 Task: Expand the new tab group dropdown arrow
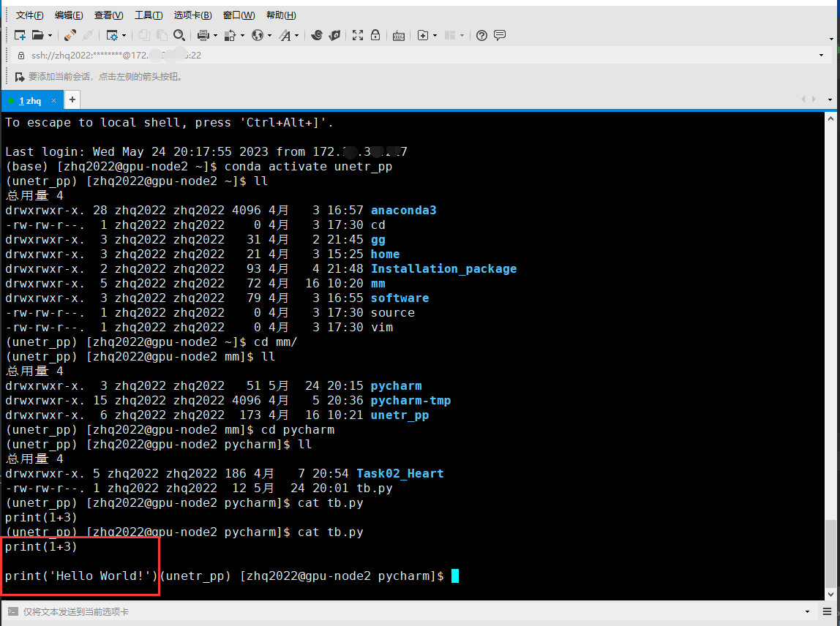(435, 35)
